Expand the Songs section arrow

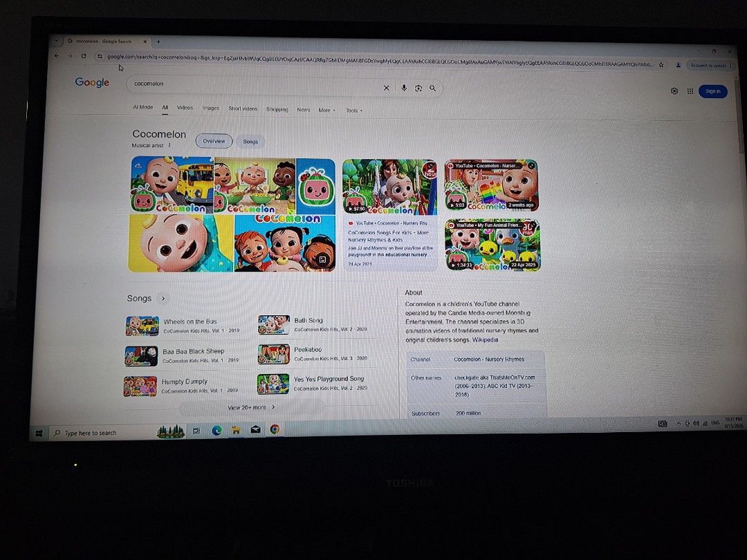(x=163, y=299)
